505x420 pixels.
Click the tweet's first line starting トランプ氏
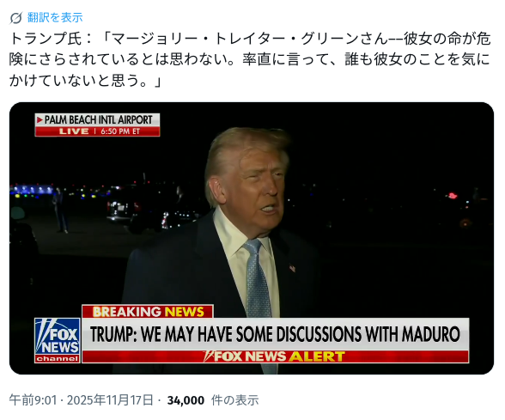point(250,39)
